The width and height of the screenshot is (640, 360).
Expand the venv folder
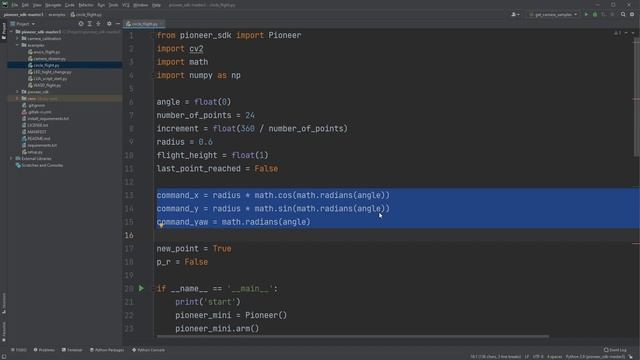pyautogui.click(x=18, y=98)
